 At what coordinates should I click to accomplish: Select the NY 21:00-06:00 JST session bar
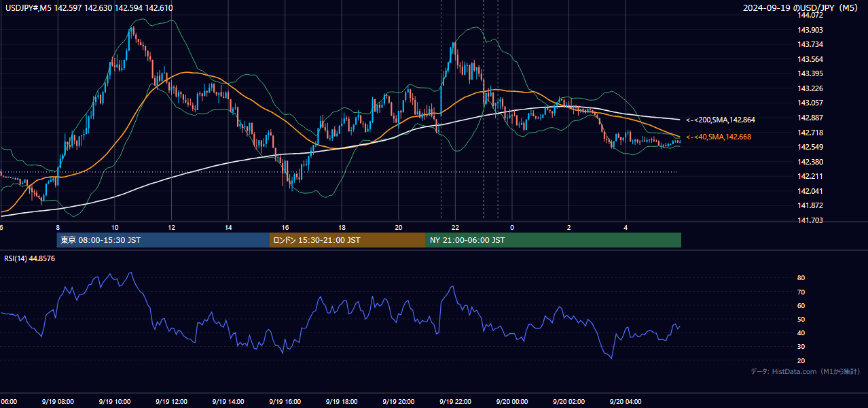(554, 240)
